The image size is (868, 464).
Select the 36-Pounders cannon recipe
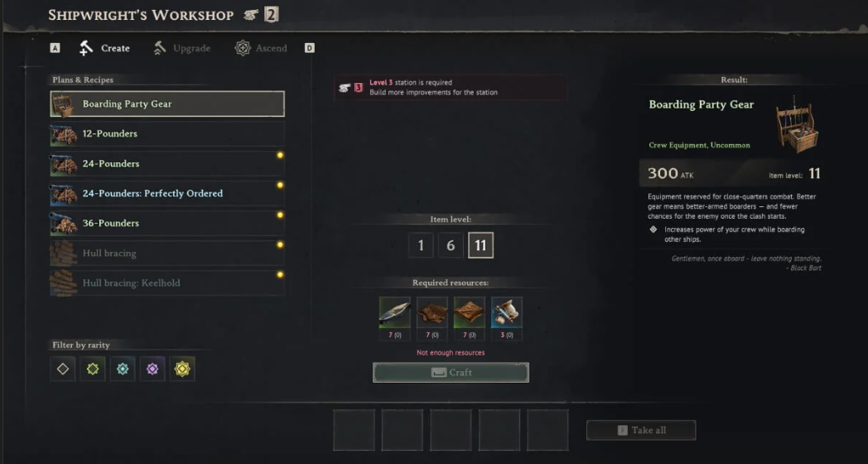point(167,223)
